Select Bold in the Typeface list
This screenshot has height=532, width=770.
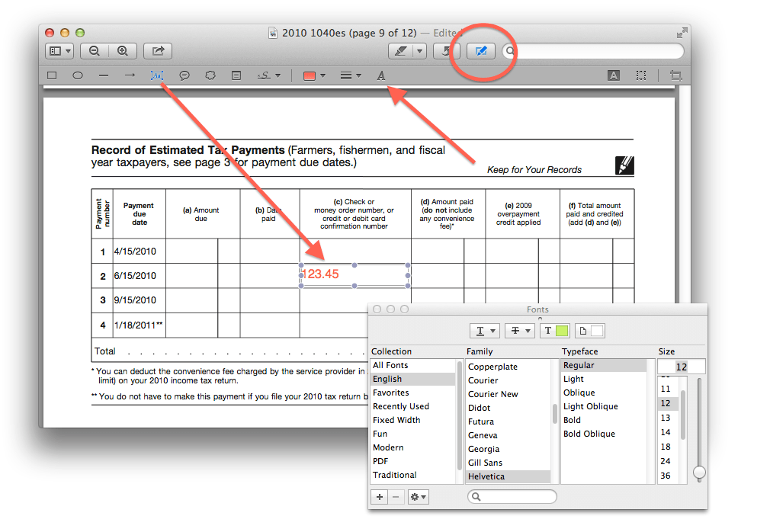click(x=572, y=420)
